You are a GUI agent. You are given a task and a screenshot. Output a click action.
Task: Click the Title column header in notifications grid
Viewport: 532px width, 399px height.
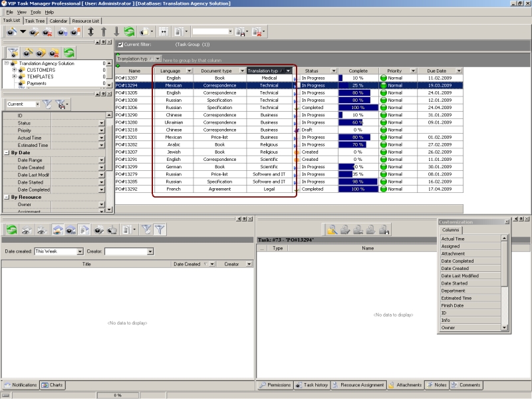86,264
